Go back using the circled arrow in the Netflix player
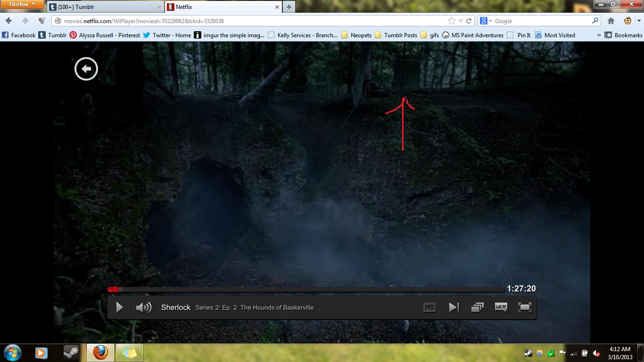 coord(86,69)
